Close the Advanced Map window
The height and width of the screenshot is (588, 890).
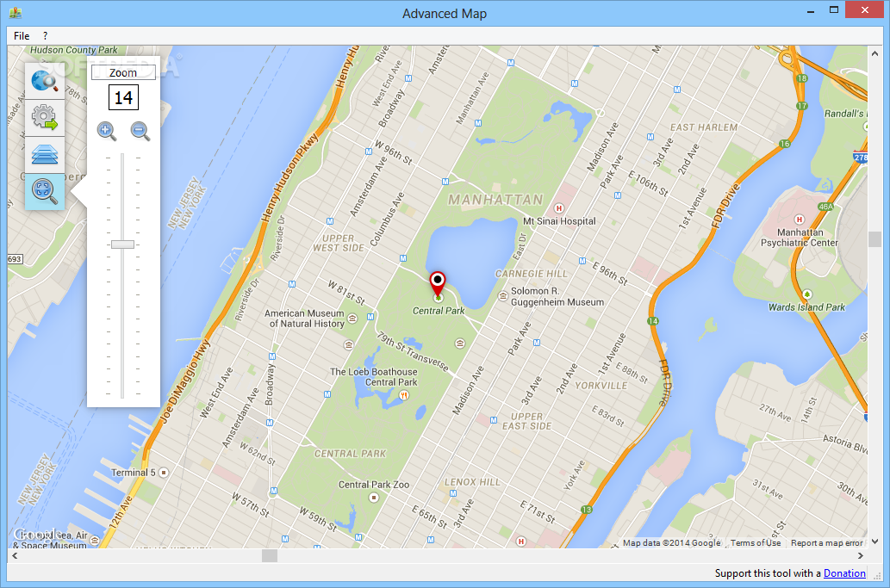point(864,10)
